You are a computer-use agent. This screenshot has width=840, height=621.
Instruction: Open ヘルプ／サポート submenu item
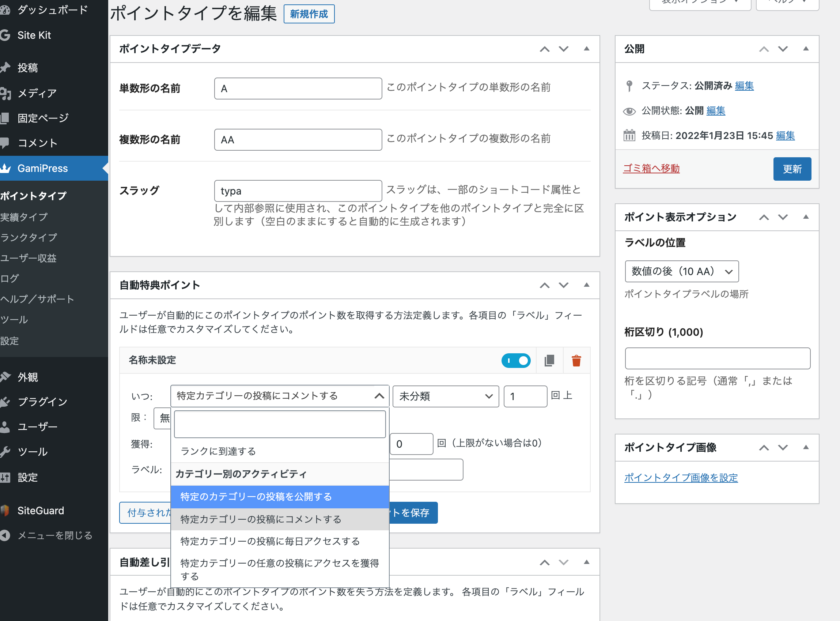[x=37, y=299]
